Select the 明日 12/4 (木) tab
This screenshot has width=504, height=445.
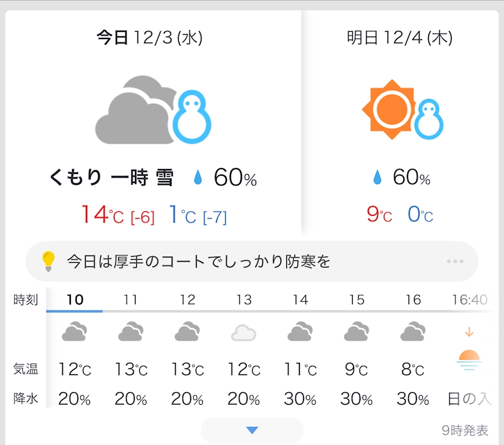pos(400,38)
